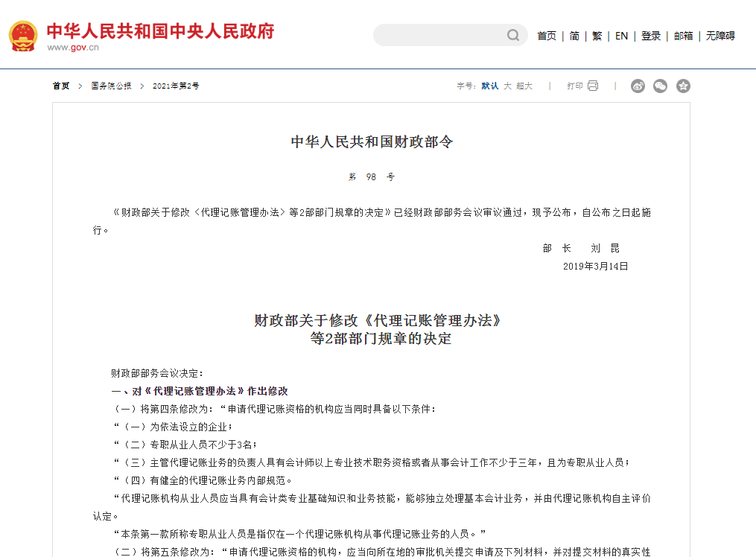Switch font size to 大
756x557 pixels.
point(509,86)
